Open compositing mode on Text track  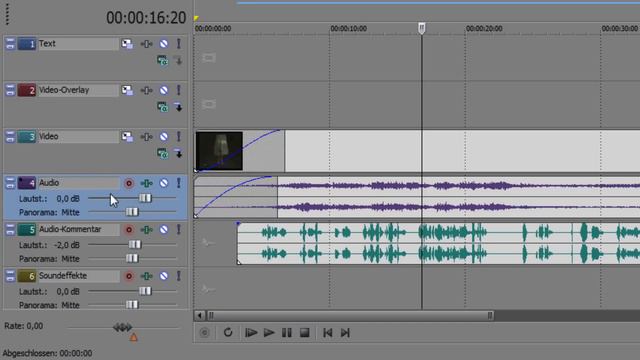pos(162,61)
